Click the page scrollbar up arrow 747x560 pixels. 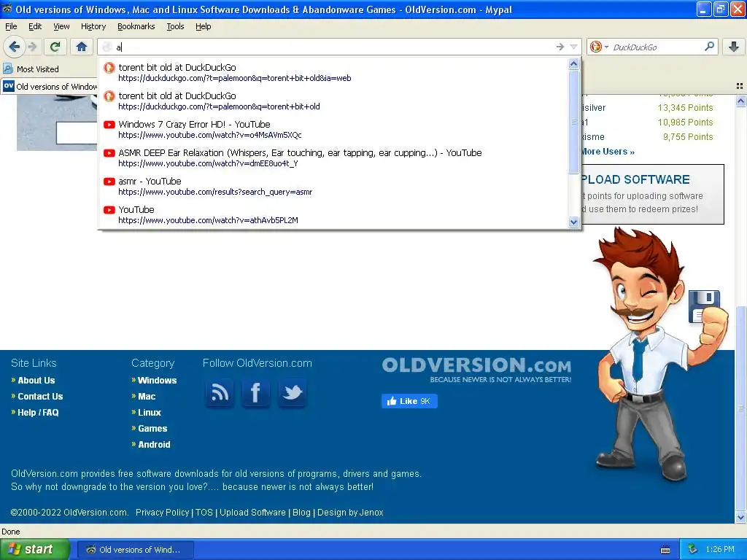point(740,101)
